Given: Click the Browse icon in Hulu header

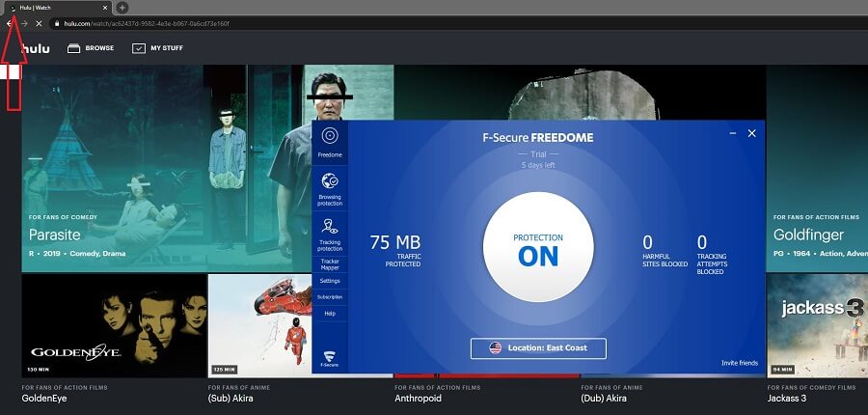Looking at the screenshot, I should click(x=73, y=48).
